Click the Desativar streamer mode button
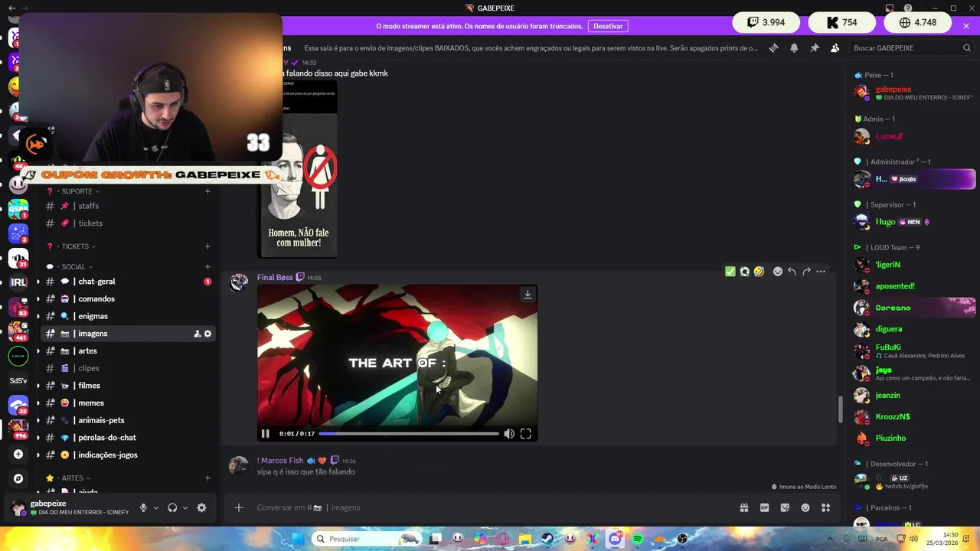 tap(608, 26)
